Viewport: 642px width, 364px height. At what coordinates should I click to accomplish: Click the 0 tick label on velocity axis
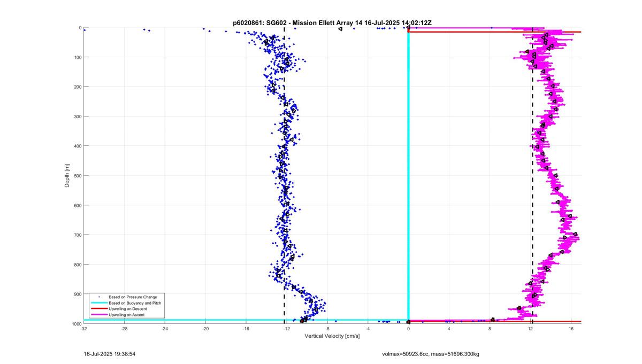point(409,329)
